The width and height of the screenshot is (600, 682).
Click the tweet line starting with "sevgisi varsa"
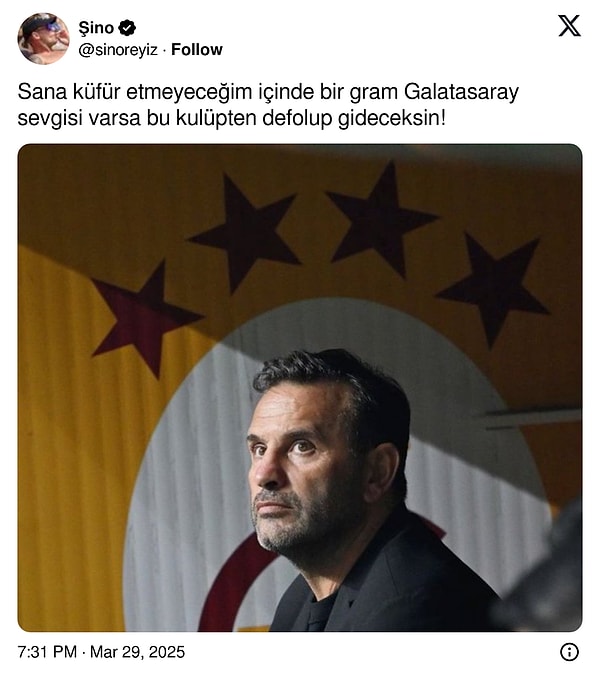(x=231, y=118)
